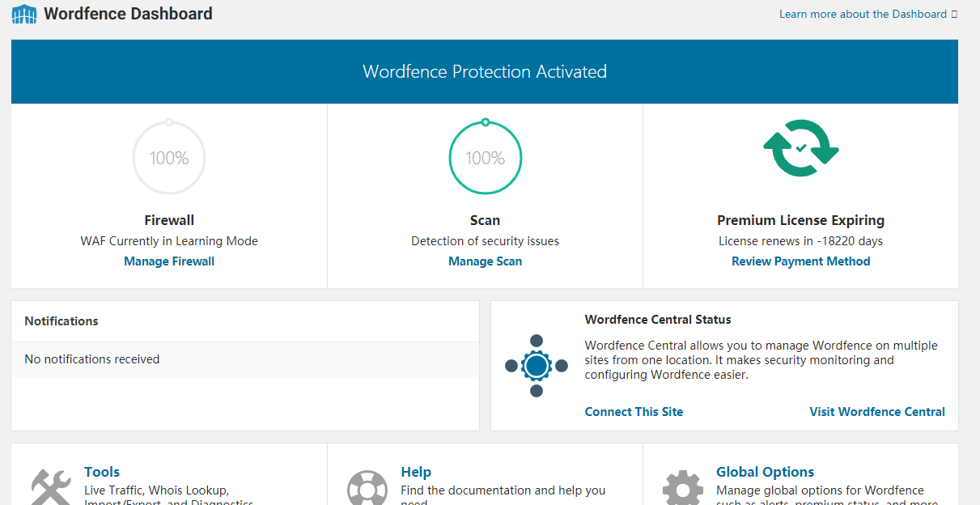Click the Wordfence Central network icon
Screen dimensions: 980x505
[537, 366]
